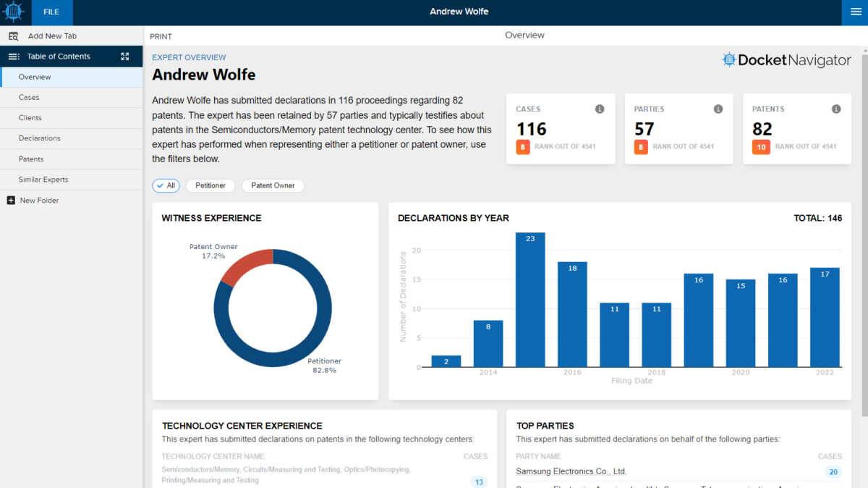Click Samsung Electronics Co., Ltd. party link
Viewport: 868px width, 488px height.
tap(571, 472)
